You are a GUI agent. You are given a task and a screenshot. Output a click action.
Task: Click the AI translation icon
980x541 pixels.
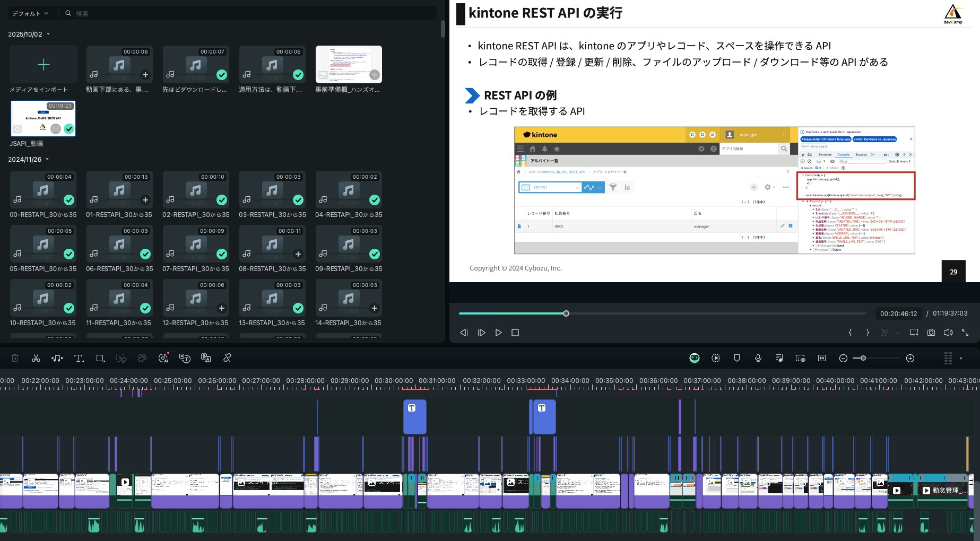206,359
